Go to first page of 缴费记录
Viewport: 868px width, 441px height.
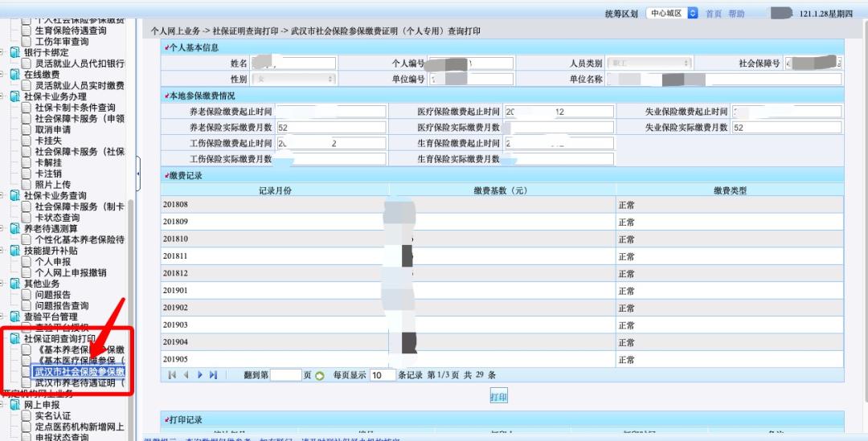(x=172, y=375)
